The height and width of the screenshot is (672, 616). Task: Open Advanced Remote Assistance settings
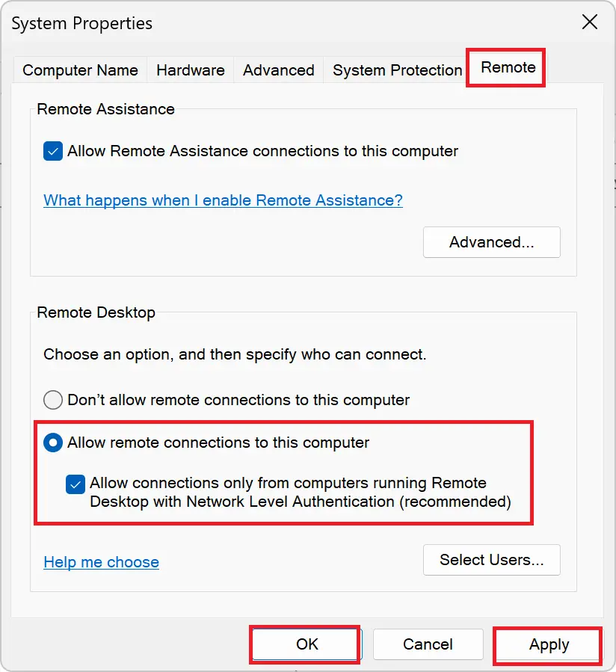tap(491, 241)
